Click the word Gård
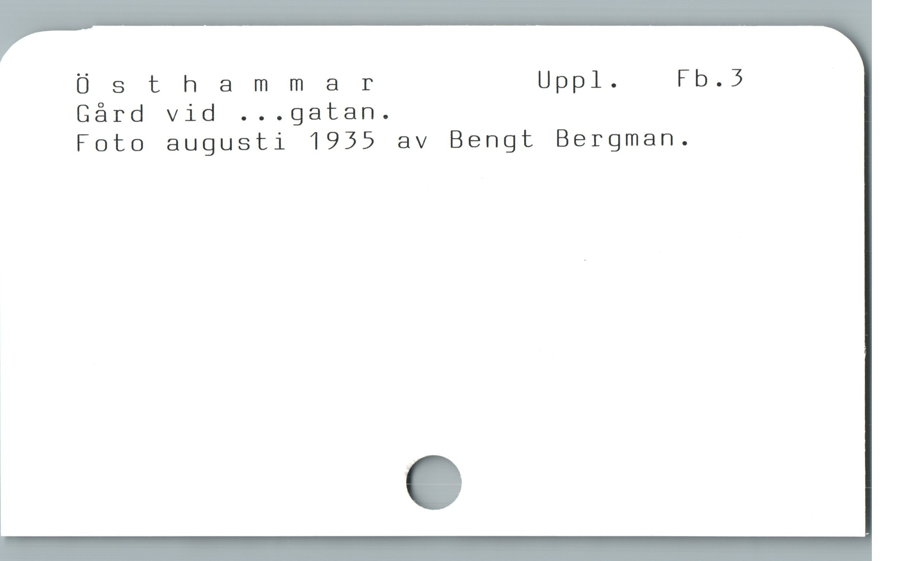This screenshot has height=561, width=924. pyautogui.click(x=111, y=113)
